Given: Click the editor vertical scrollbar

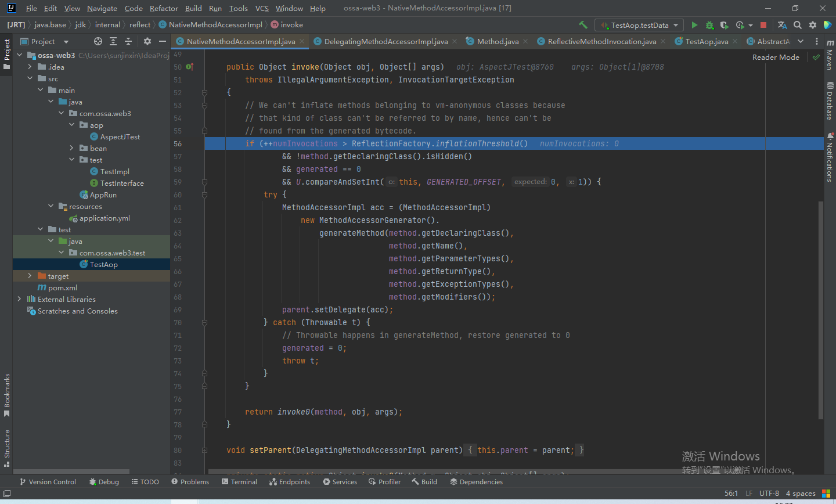Looking at the screenshot, I should [820, 309].
